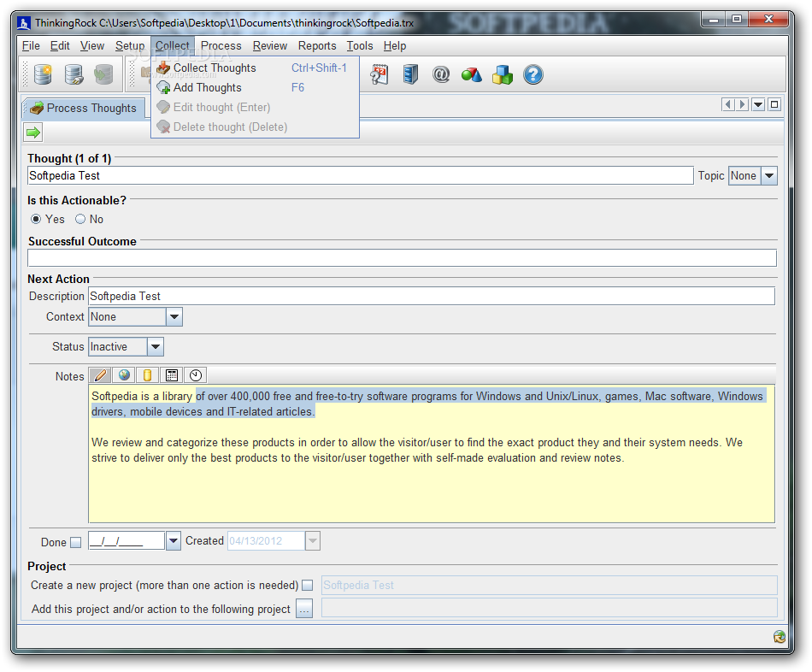Click in the yellow Notes text area
Screen dimensions: 812x672
coord(432,453)
